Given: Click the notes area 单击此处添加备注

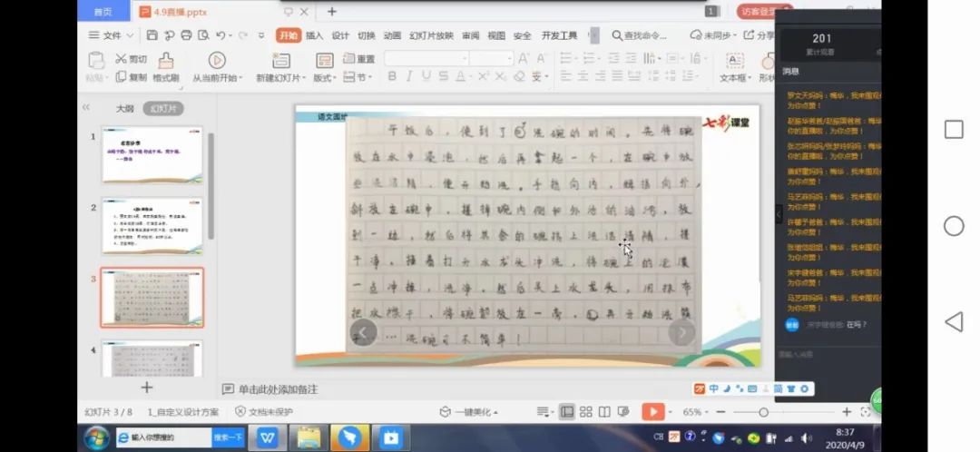Looking at the screenshot, I should tap(279, 389).
